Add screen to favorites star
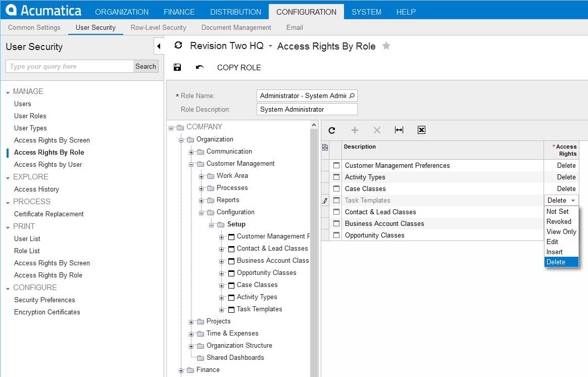Screen dimensions: 588x377 click(x=386, y=46)
